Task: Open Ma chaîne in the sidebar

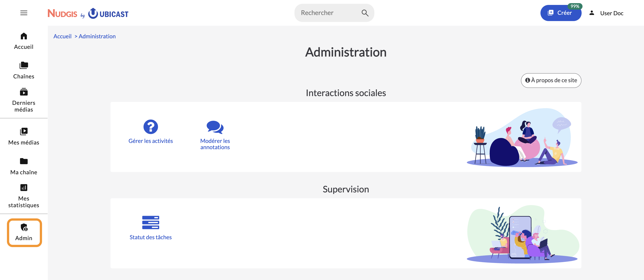Action: coord(24,166)
